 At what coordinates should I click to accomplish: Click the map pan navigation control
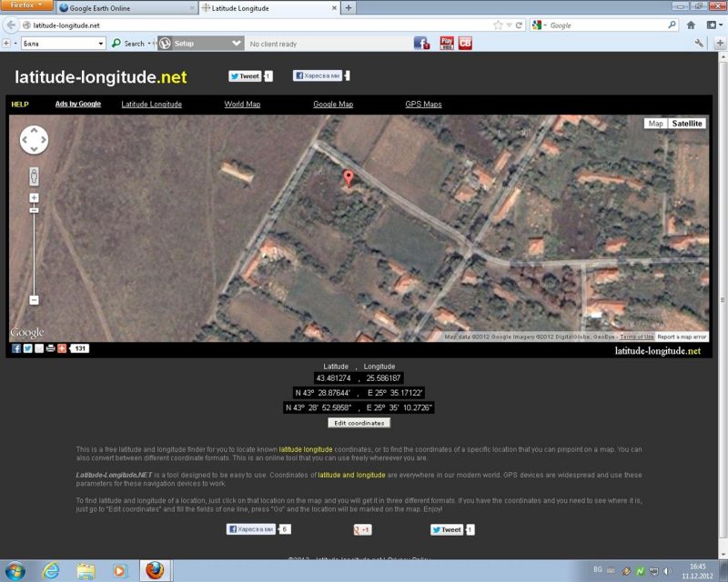34,139
